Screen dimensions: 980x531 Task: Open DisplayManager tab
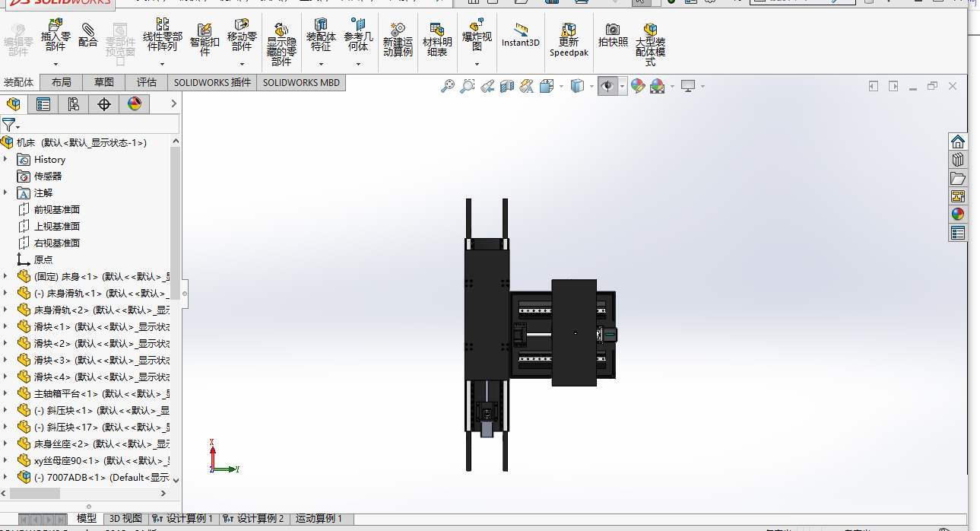(x=135, y=104)
